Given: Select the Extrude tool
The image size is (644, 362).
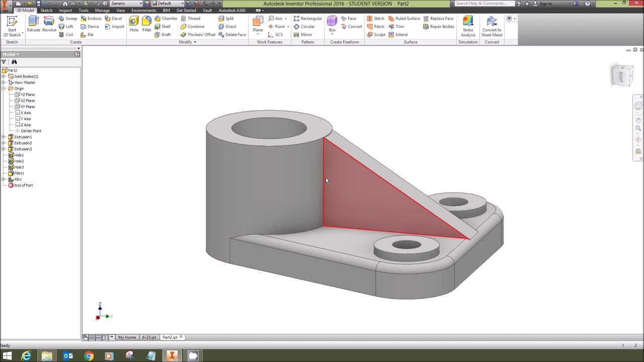Looking at the screenshot, I should pos(34,24).
